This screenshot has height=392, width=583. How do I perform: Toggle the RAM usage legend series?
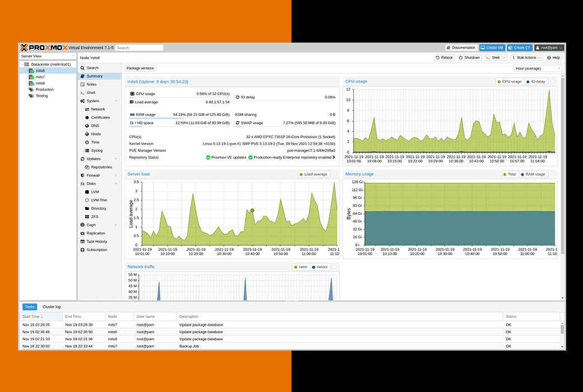click(533, 174)
